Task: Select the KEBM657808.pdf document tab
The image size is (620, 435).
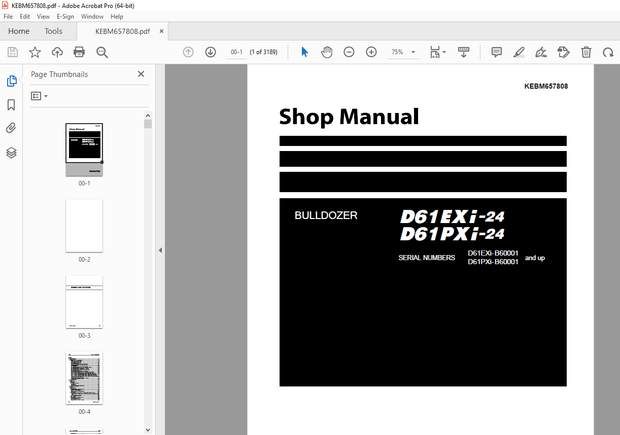Action: [122, 31]
